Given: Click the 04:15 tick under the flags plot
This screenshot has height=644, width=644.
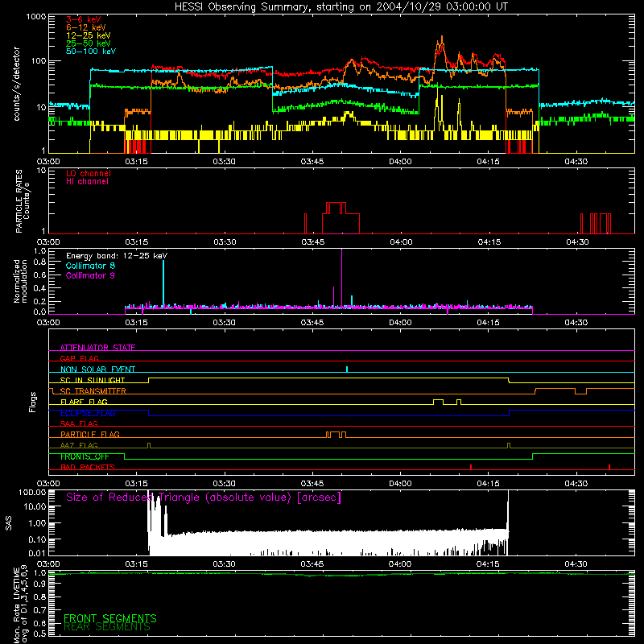Looking at the screenshot, I should coord(488,484).
